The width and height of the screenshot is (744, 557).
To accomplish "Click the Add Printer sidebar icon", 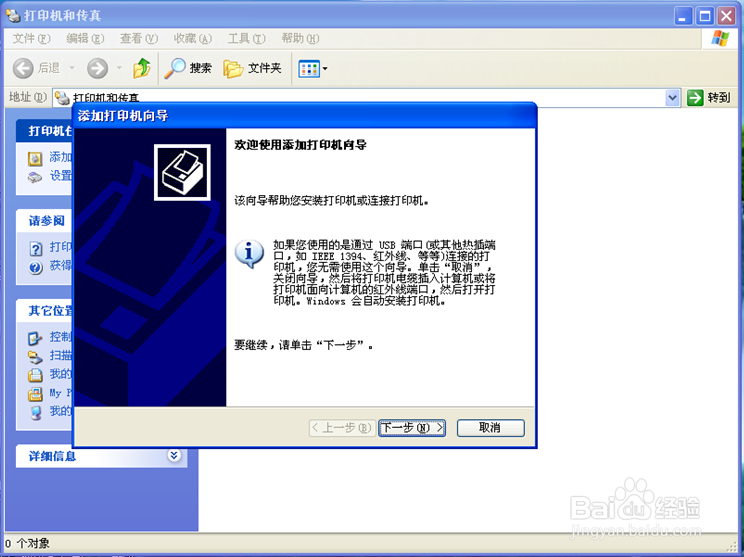I will tap(35, 158).
